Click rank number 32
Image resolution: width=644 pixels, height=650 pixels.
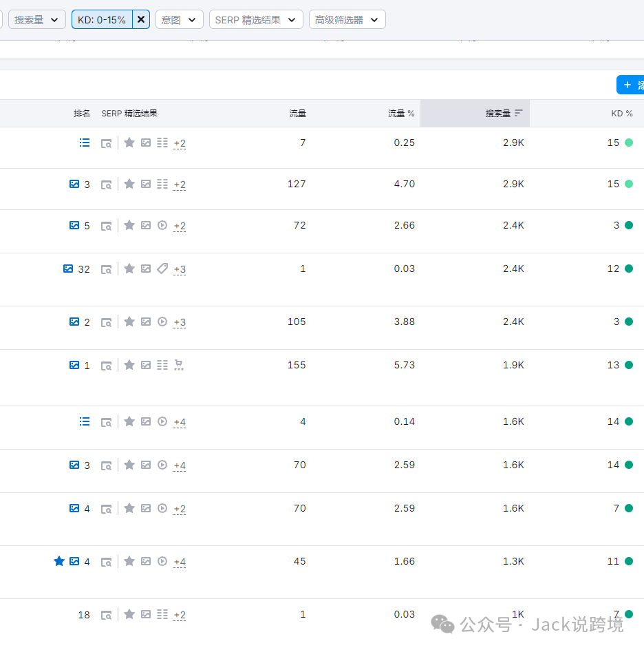(84, 269)
